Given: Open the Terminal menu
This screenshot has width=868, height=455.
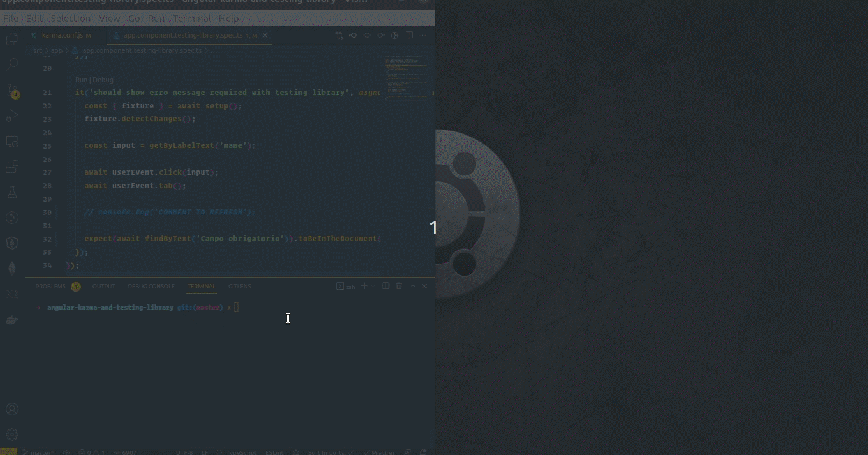Looking at the screenshot, I should (192, 19).
